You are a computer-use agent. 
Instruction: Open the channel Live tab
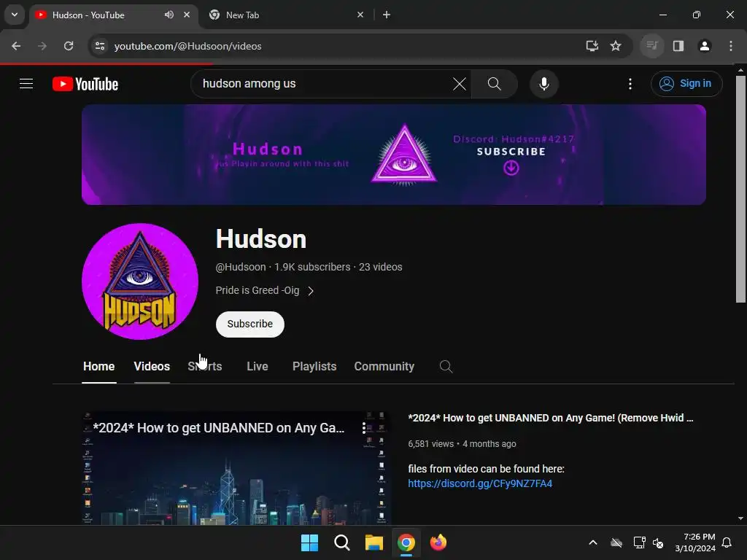coord(258,366)
